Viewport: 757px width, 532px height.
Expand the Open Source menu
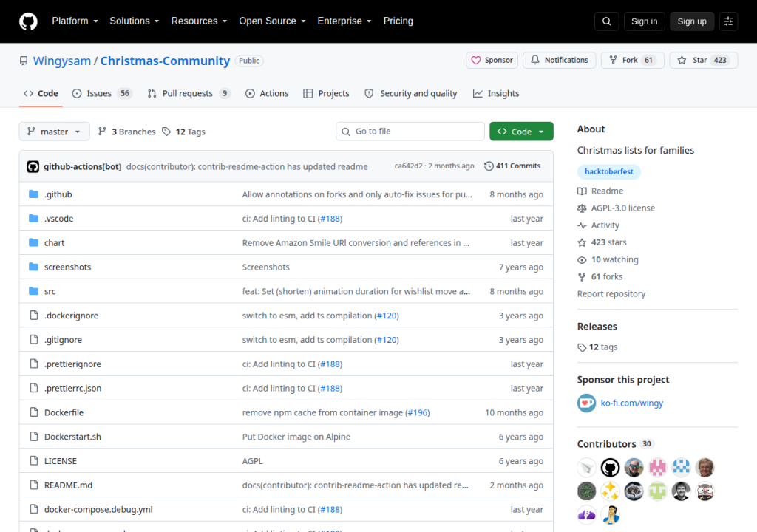pyautogui.click(x=272, y=21)
